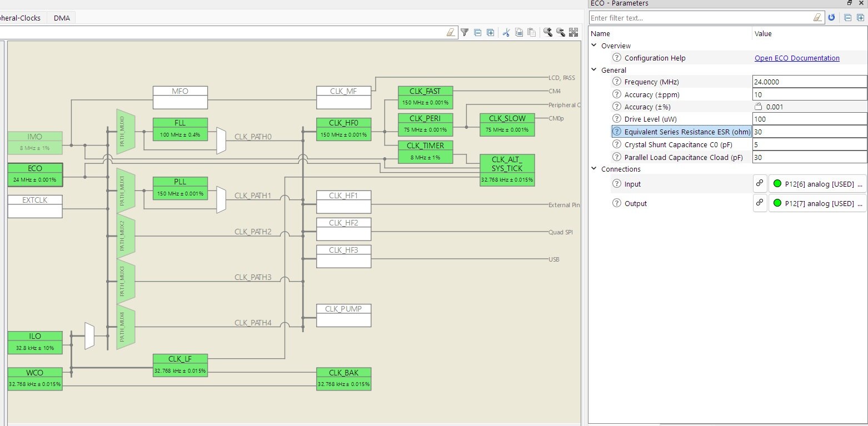Click the link icon for Output connection
868x426 pixels.
click(x=759, y=203)
